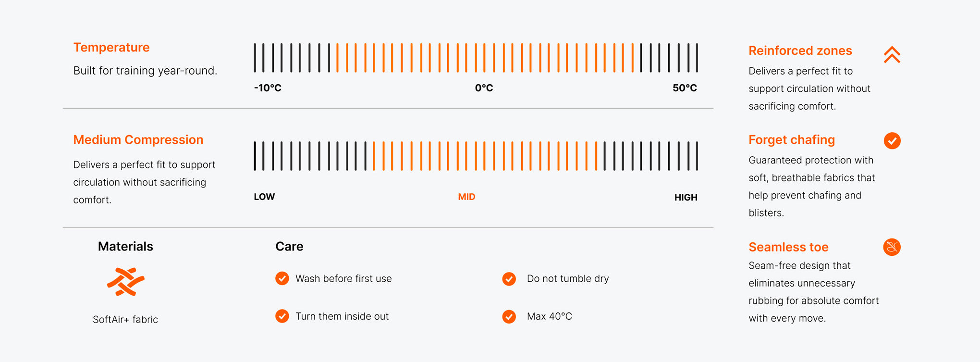Click the Temperature heading
This screenshot has width=980, height=362.
[x=111, y=47]
